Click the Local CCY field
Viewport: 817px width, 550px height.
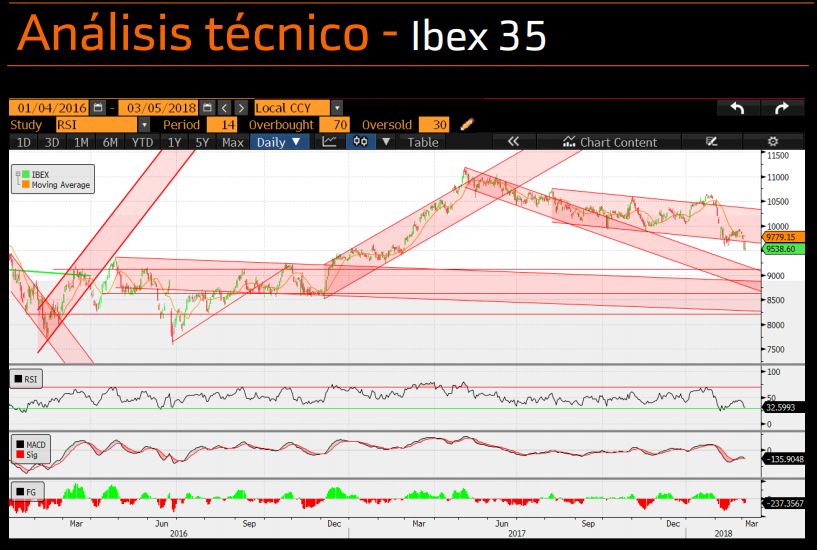292,108
